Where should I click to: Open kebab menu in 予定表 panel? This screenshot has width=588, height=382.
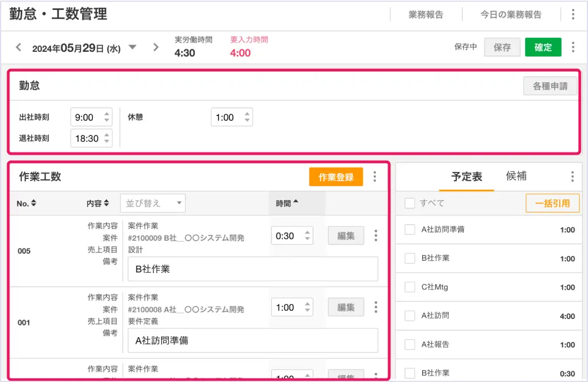[572, 177]
